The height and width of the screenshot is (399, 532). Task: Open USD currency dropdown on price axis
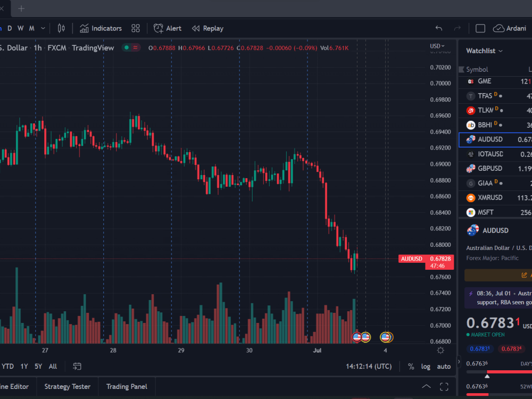(x=437, y=46)
